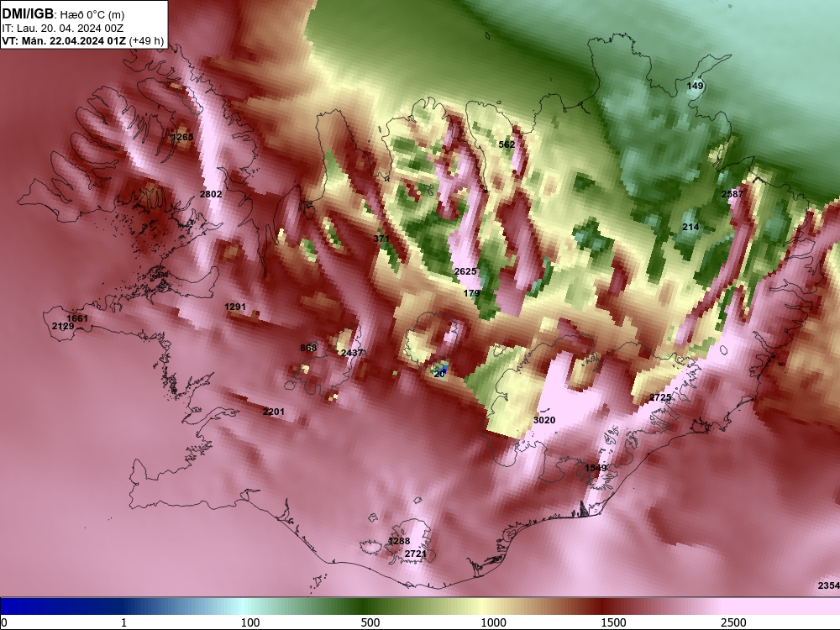Click the legend label 500
This screenshot has height=630, width=840.
(370, 622)
